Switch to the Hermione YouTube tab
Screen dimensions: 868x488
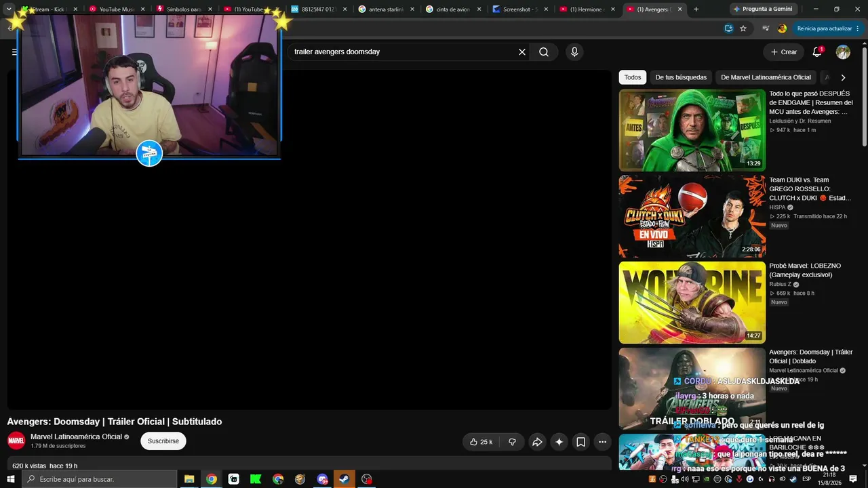tap(587, 9)
